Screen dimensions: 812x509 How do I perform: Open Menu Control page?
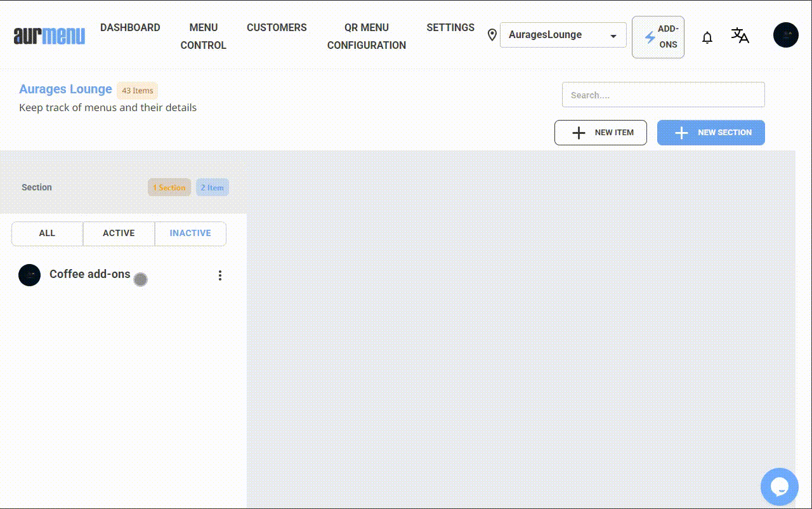pos(203,36)
